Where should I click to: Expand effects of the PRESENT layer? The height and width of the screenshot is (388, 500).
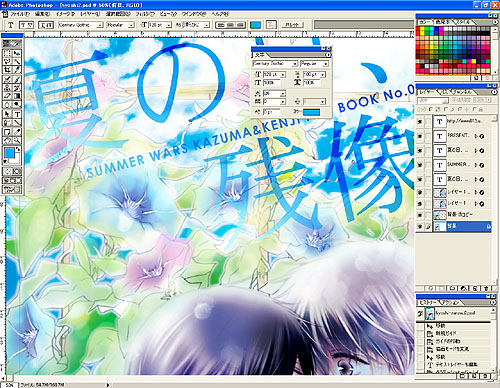point(476,136)
